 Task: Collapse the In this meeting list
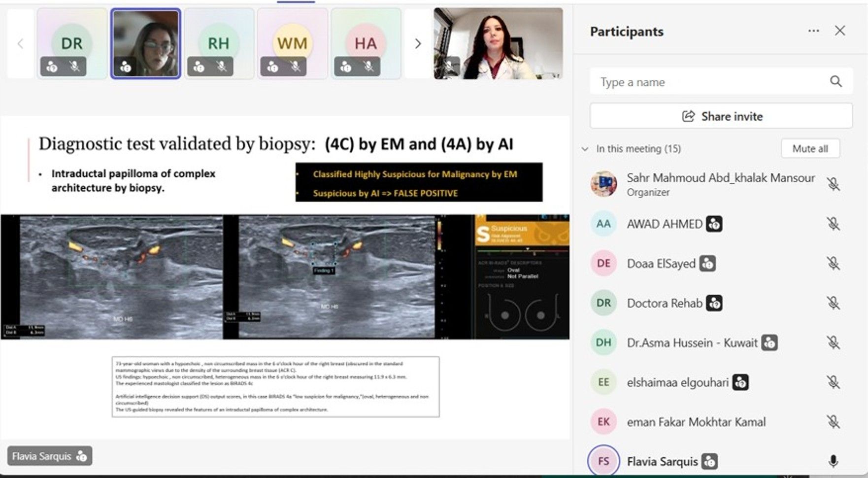click(x=585, y=149)
